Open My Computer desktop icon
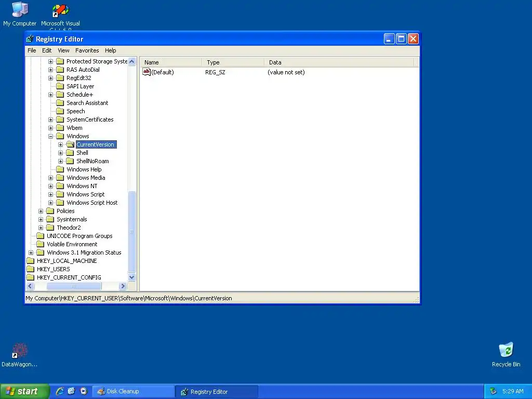 click(20, 14)
